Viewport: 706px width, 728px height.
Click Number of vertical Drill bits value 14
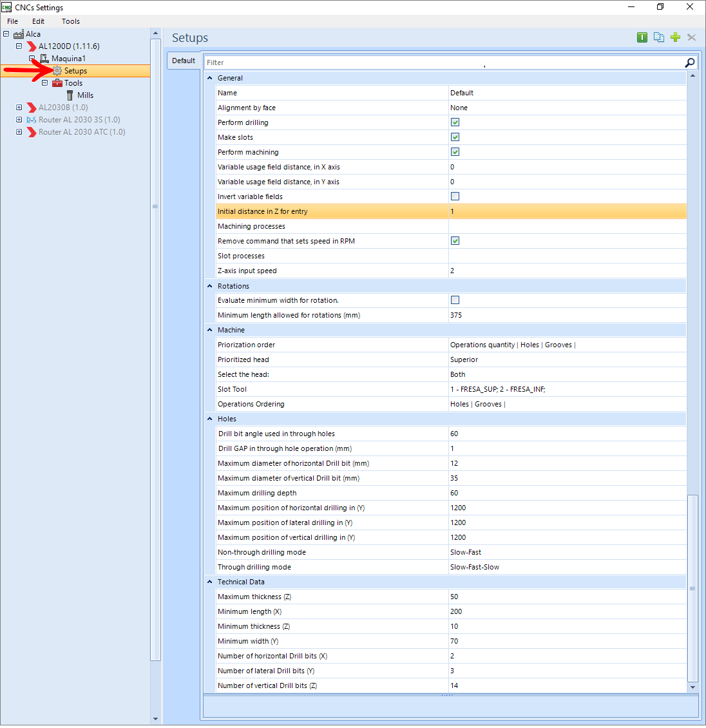(454, 685)
